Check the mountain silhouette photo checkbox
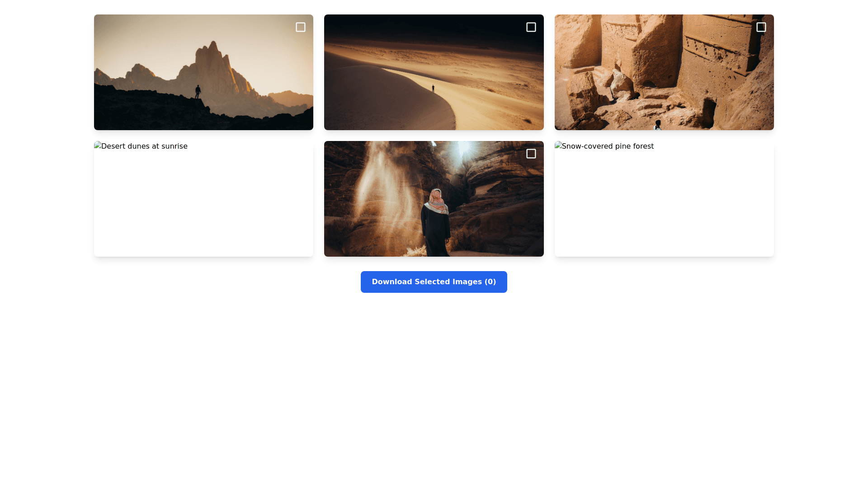Viewport: 868px width, 488px height. pos(301,27)
